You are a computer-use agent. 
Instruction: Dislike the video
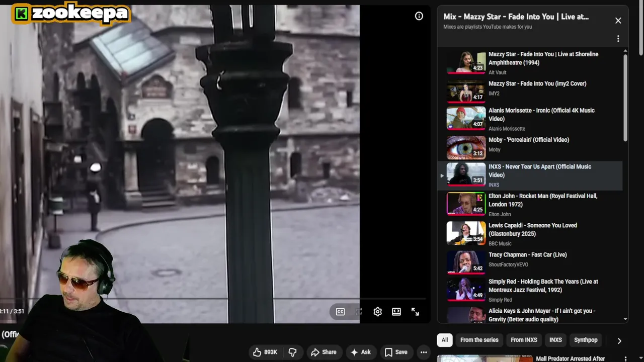click(292, 352)
